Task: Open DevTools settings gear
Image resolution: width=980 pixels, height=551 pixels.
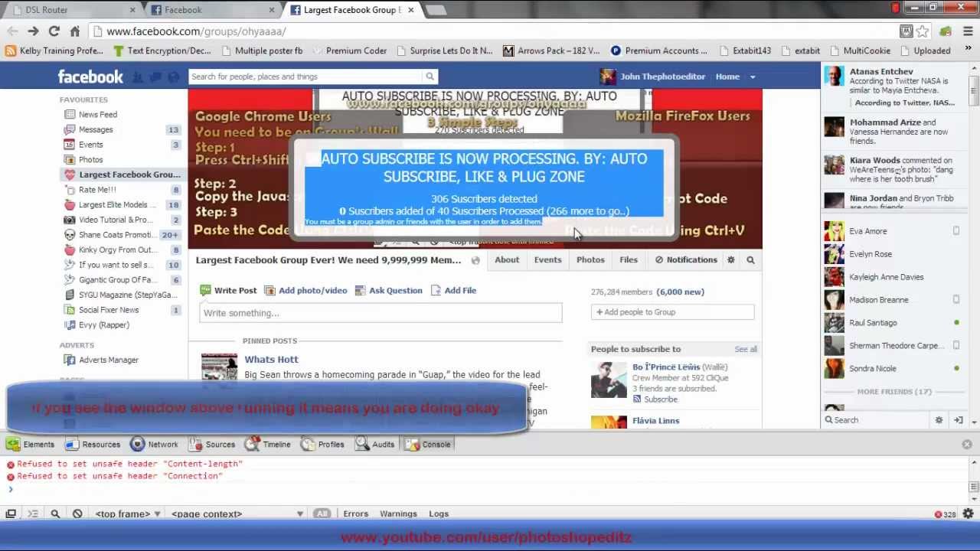Action: tap(969, 514)
